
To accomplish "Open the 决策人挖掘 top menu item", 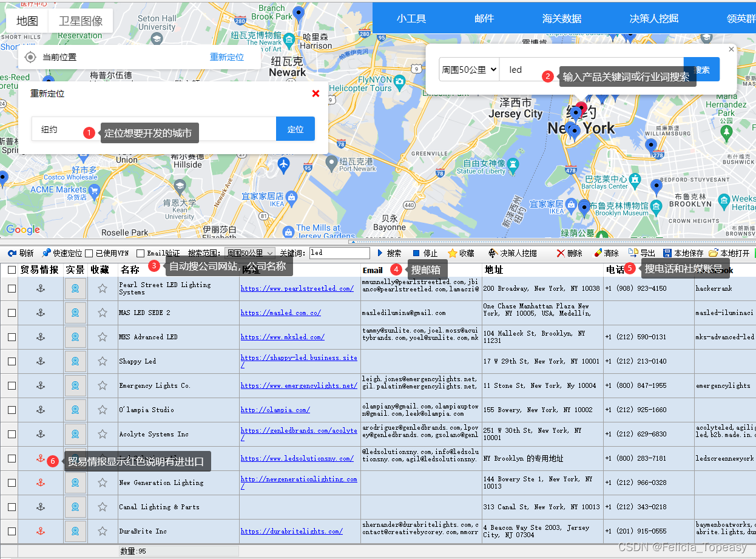I will 654,18.
